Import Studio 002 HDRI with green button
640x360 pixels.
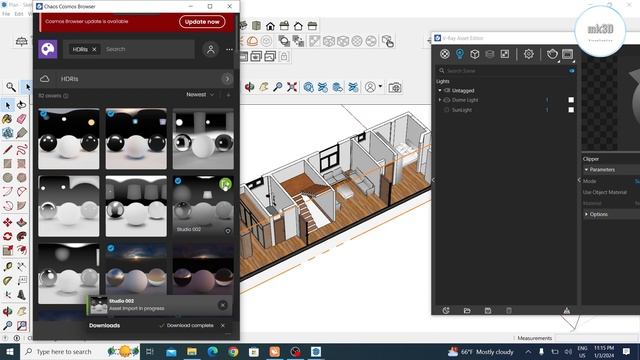point(225,184)
